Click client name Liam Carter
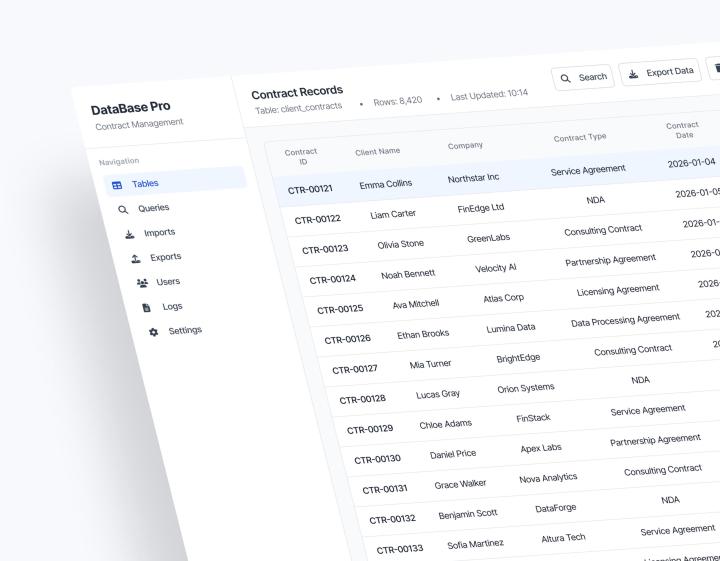The image size is (720, 561). click(393, 214)
